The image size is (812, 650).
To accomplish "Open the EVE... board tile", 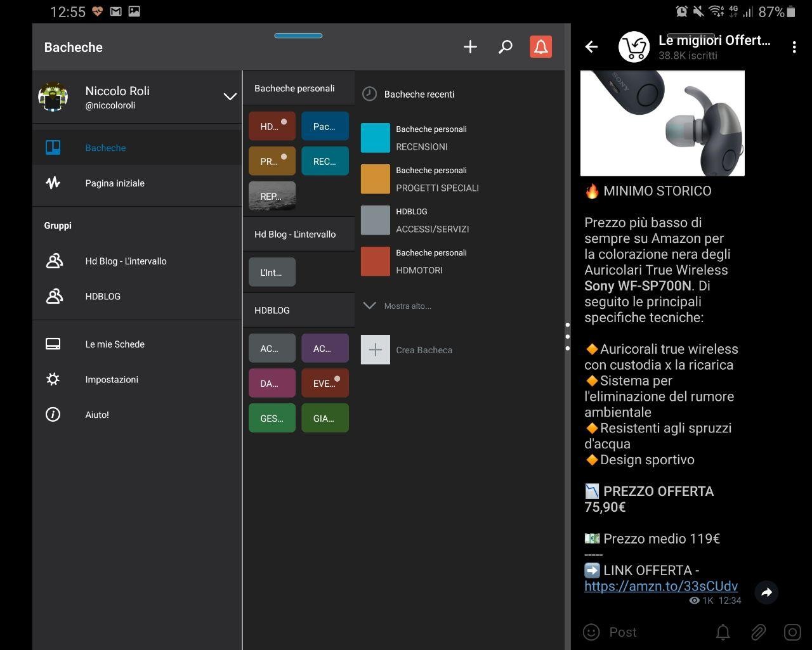I will [x=325, y=383].
